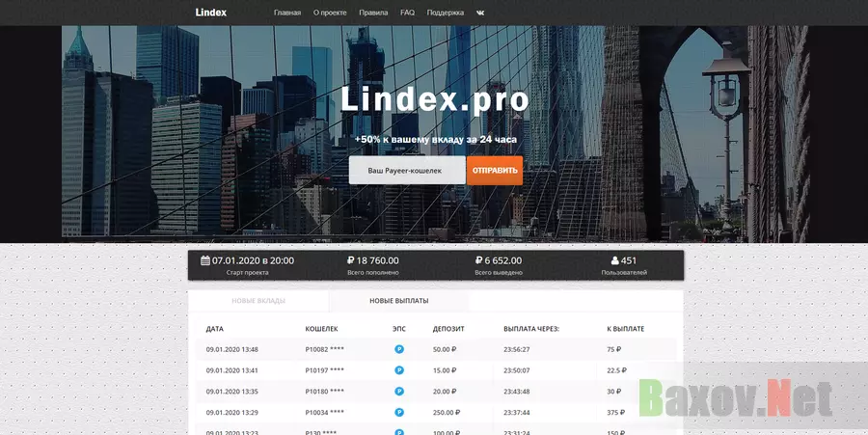
Task: Click ruble icon beside 18 760.00
Action: 350,260
